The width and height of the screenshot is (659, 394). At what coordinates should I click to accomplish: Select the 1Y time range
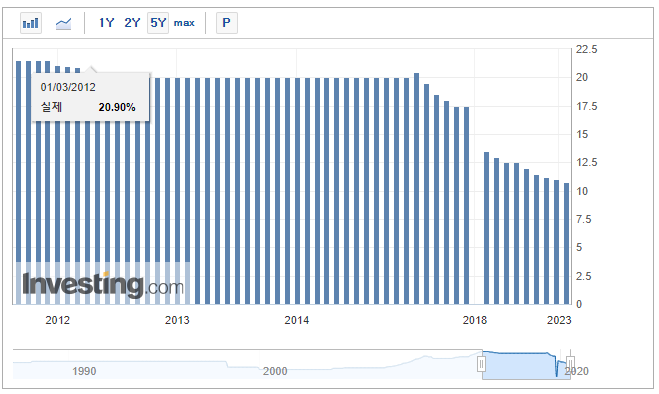point(106,23)
